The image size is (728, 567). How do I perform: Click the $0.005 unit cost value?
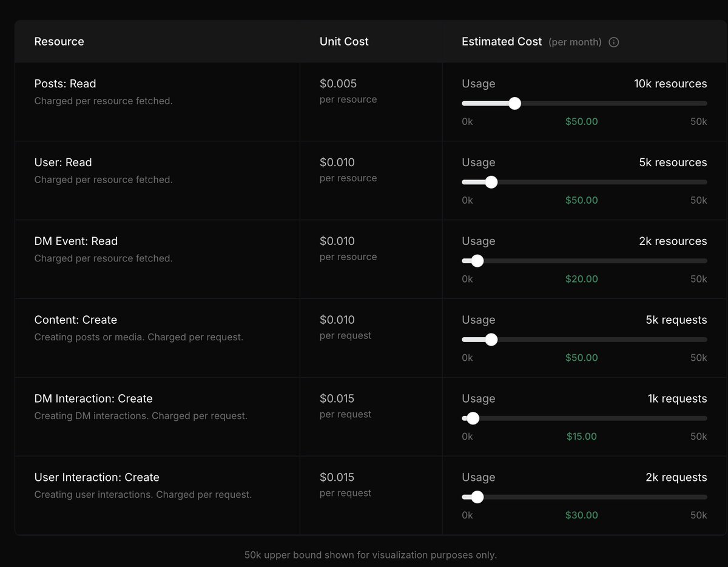tap(338, 84)
